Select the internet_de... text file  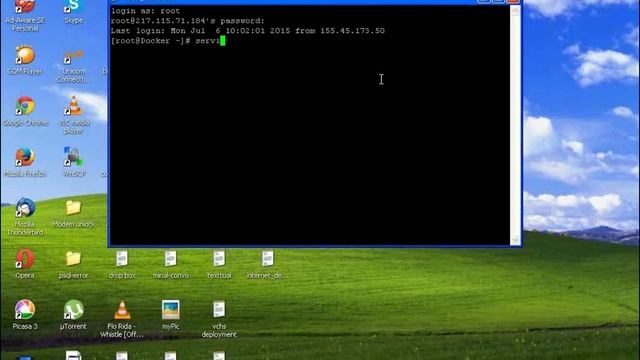click(x=267, y=264)
